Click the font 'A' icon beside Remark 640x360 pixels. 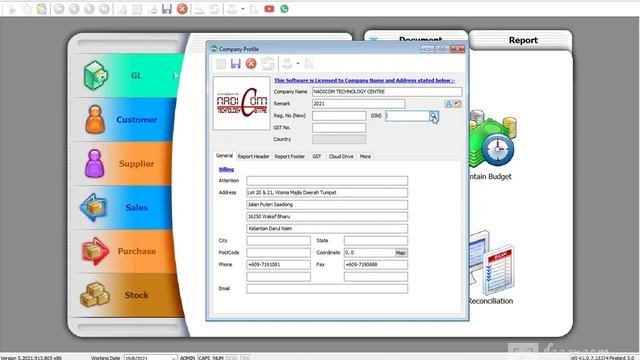tap(449, 104)
